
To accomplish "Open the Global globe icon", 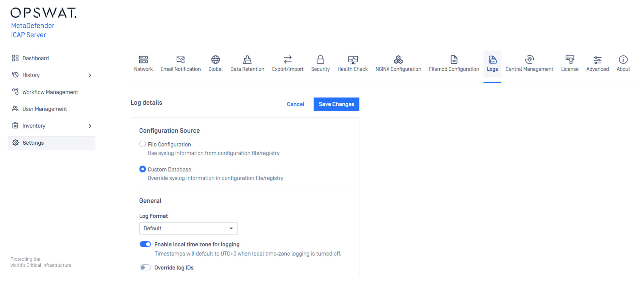I will coord(215,60).
